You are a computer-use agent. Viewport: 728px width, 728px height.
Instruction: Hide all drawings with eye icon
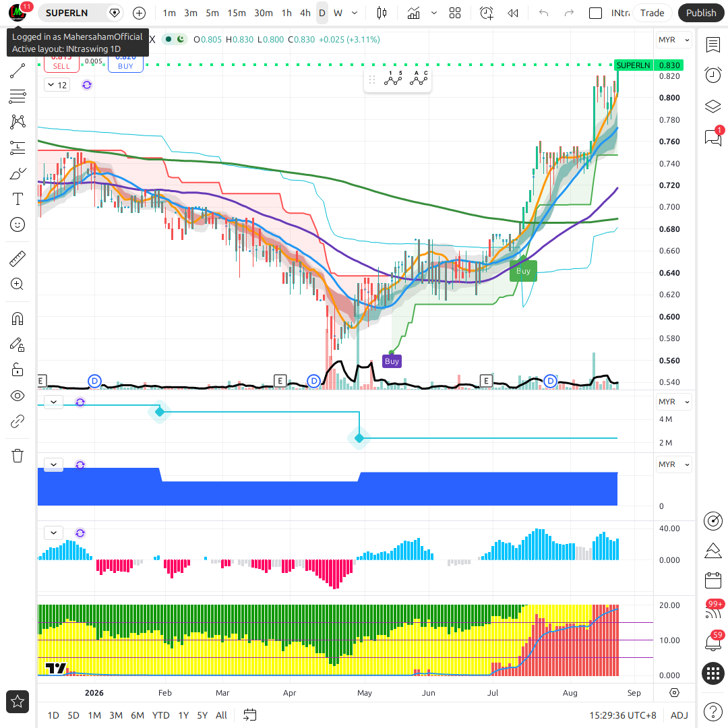tap(17, 396)
